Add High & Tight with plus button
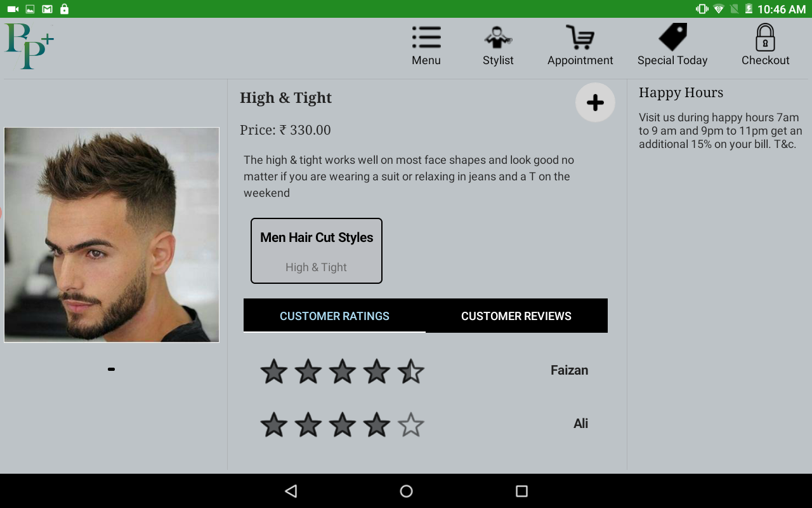The image size is (812, 508). click(595, 102)
